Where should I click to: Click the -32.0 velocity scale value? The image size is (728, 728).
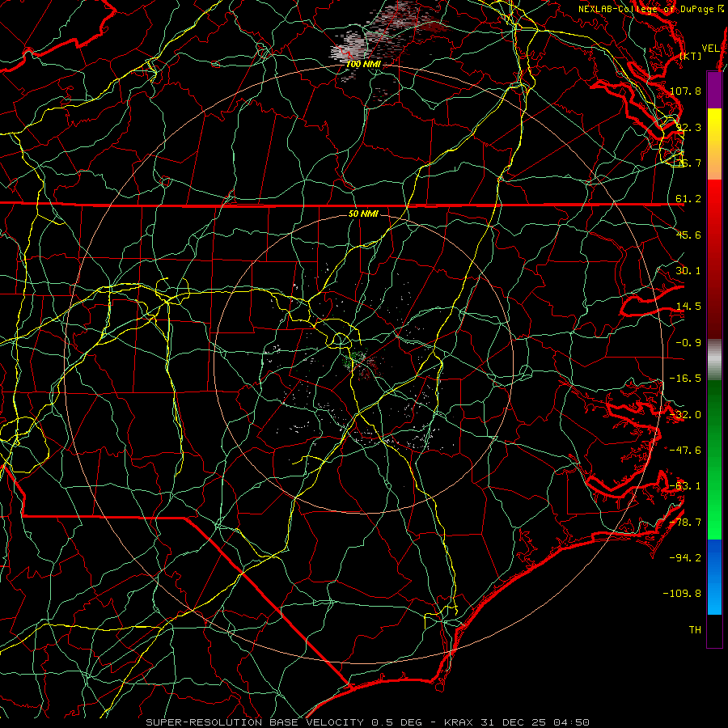click(685, 415)
